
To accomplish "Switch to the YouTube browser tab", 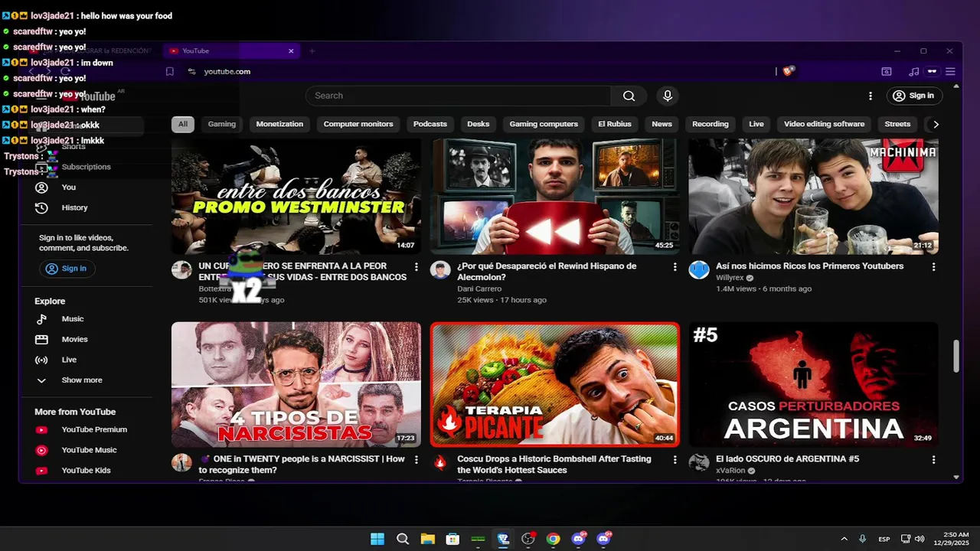I will point(230,51).
